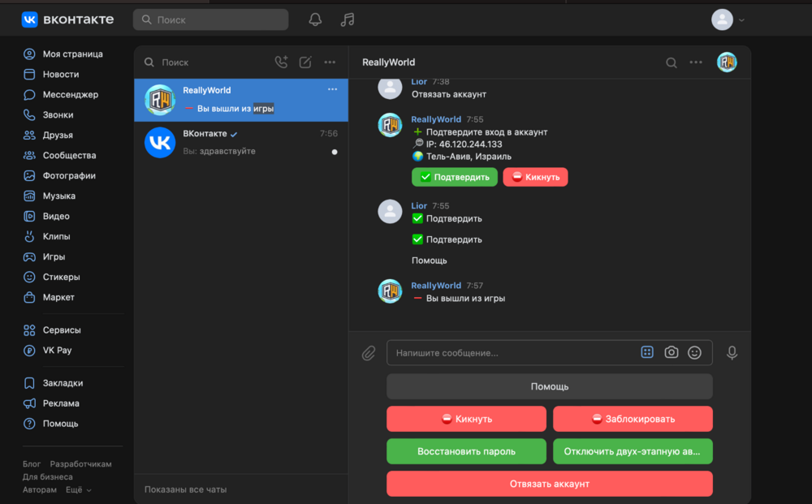
Task: Select the ReallyWorld conversation
Action: pos(241,100)
